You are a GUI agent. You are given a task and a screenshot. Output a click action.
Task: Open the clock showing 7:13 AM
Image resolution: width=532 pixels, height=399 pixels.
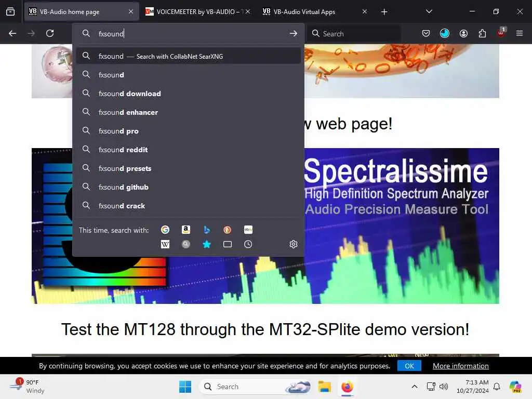pyautogui.click(x=472, y=387)
